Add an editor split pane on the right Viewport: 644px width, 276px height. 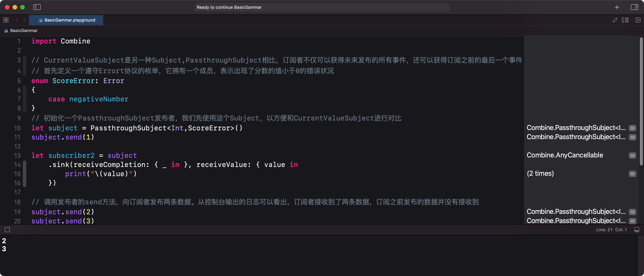click(638, 20)
